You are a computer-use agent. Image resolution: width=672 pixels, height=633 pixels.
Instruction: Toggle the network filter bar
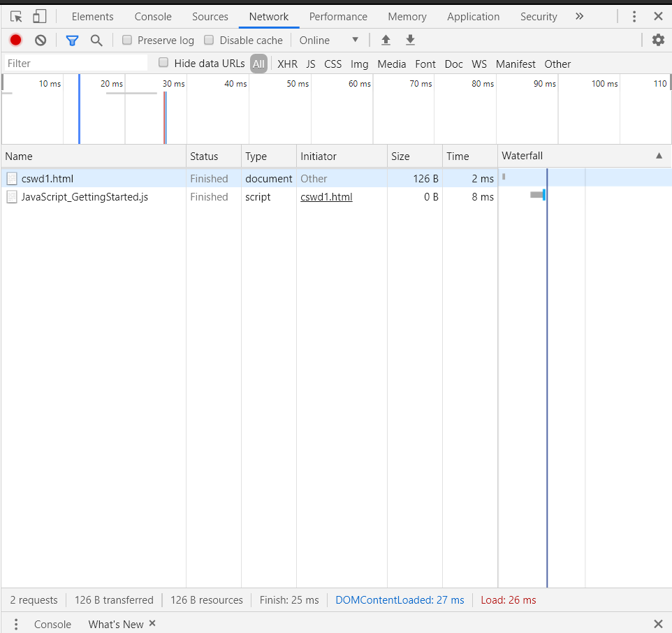tap(72, 40)
